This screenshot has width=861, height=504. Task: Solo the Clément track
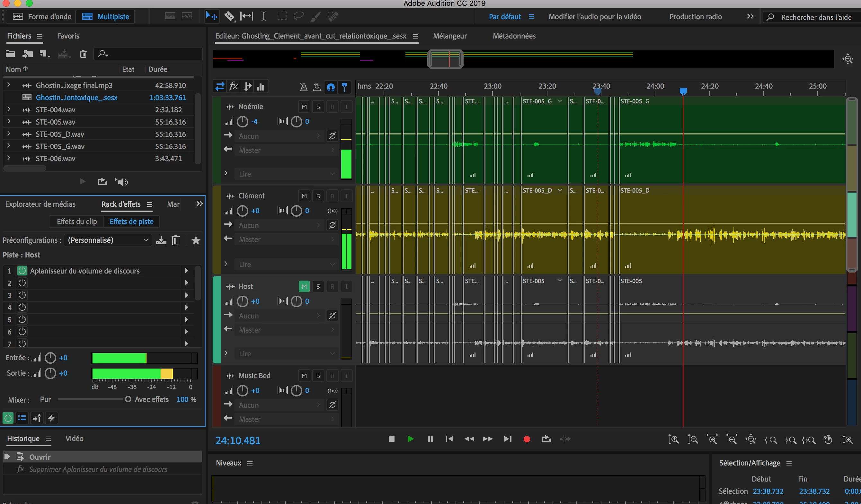click(x=318, y=196)
